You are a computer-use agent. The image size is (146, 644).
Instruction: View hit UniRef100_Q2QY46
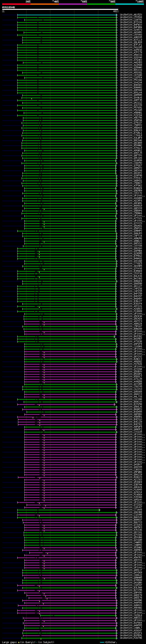[131, 58]
